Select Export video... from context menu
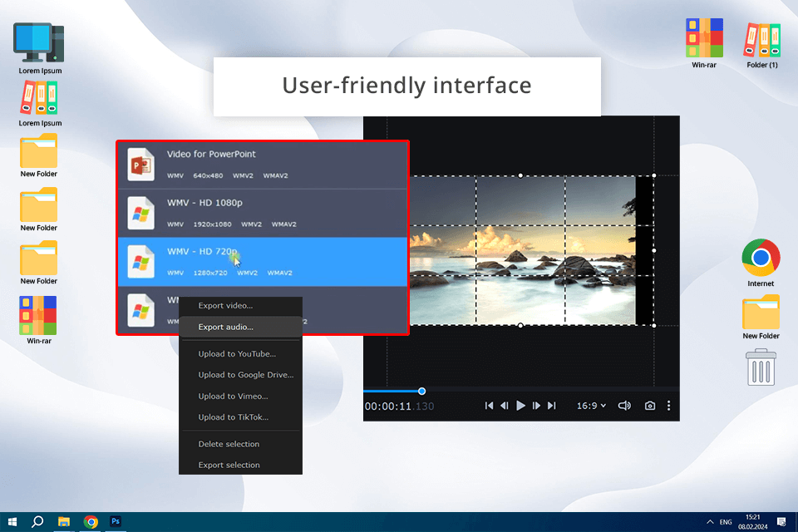This screenshot has width=798, height=532. [225, 306]
